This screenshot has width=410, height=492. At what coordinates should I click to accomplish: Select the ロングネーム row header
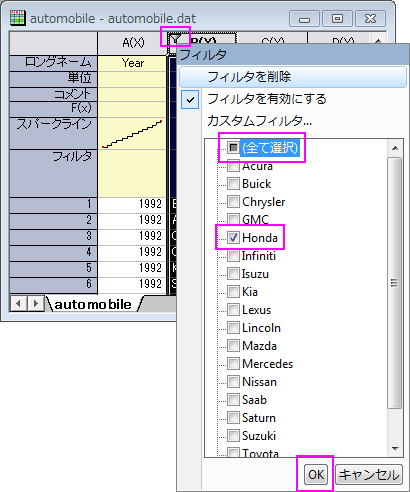coord(53,63)
